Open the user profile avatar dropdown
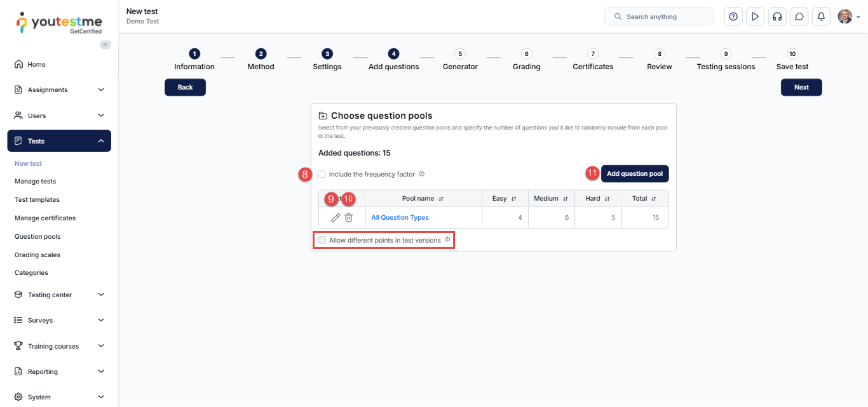This screenshot has width=868, height=407. coord(848,17)
